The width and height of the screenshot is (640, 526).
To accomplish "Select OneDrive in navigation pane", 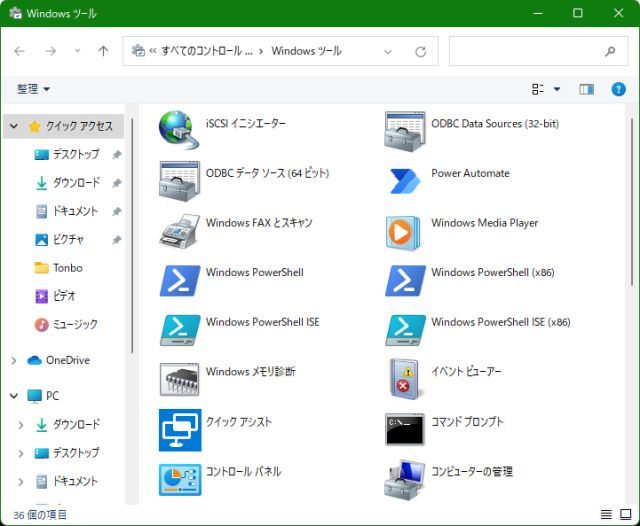I will click(x=58, y=360).
